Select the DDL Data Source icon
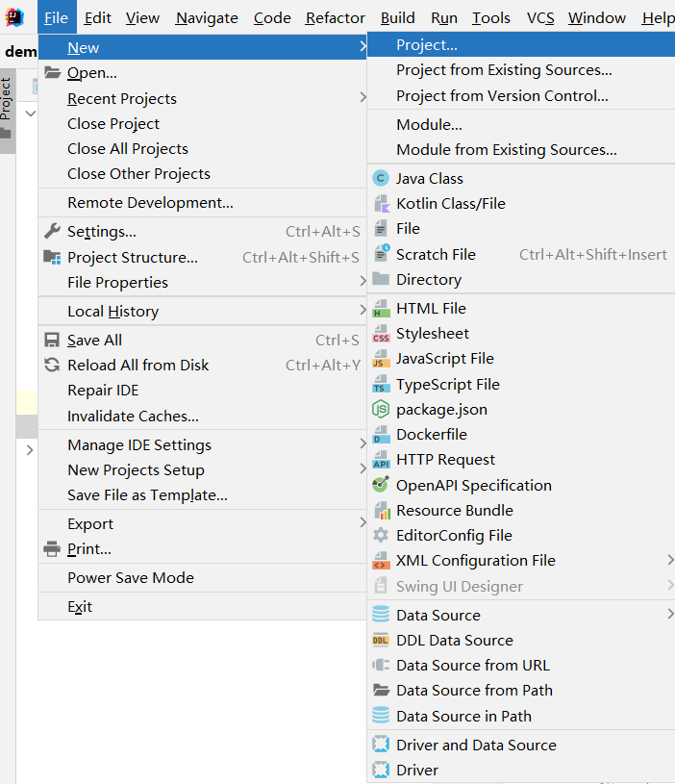This screenshot has height=784, width=675. coord(381,641)
